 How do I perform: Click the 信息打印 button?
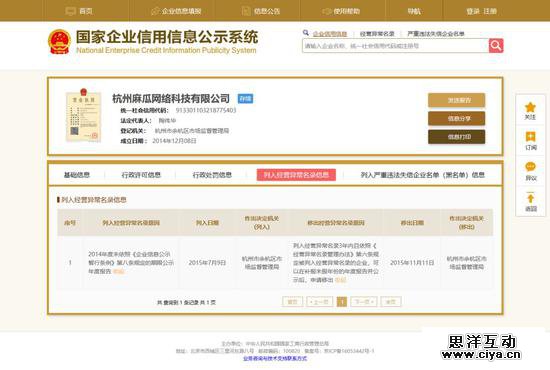(x=456, y=137)
